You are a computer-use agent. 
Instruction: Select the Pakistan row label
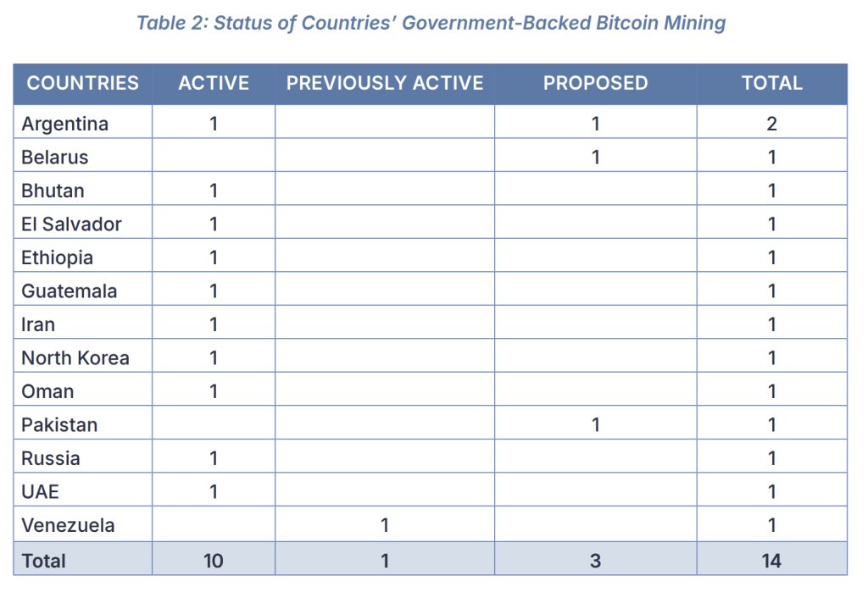59,425
